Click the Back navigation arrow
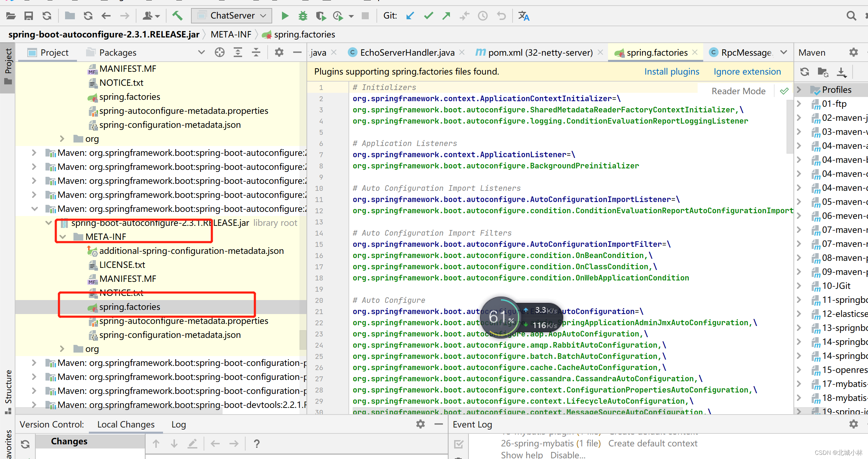Viewport: 868px width, 459px height. click(106, 16)
